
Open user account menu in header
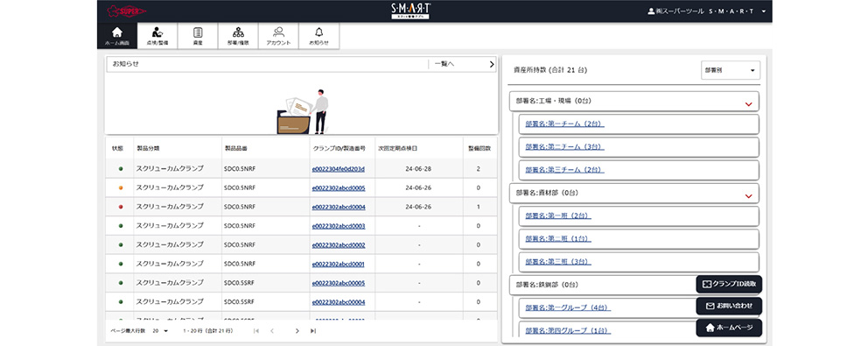(707, 11)
